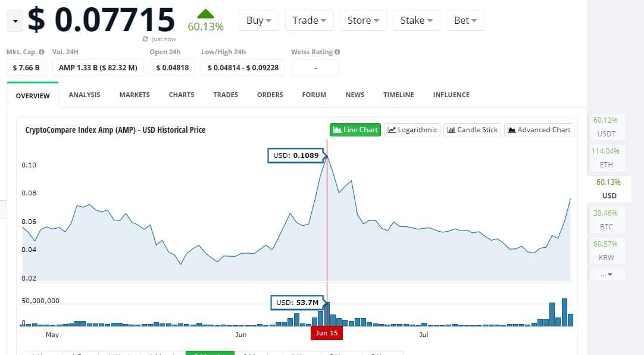Switch to Candle Stick chart view
The image size is (644, 355).
pyautogui.click(x=473, y=130)
